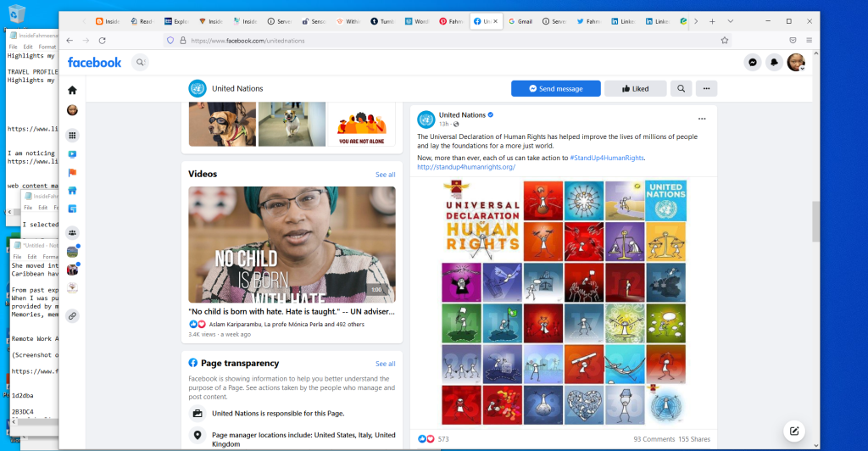Open the standup4humanrights.org link

(x=466, y=167)
